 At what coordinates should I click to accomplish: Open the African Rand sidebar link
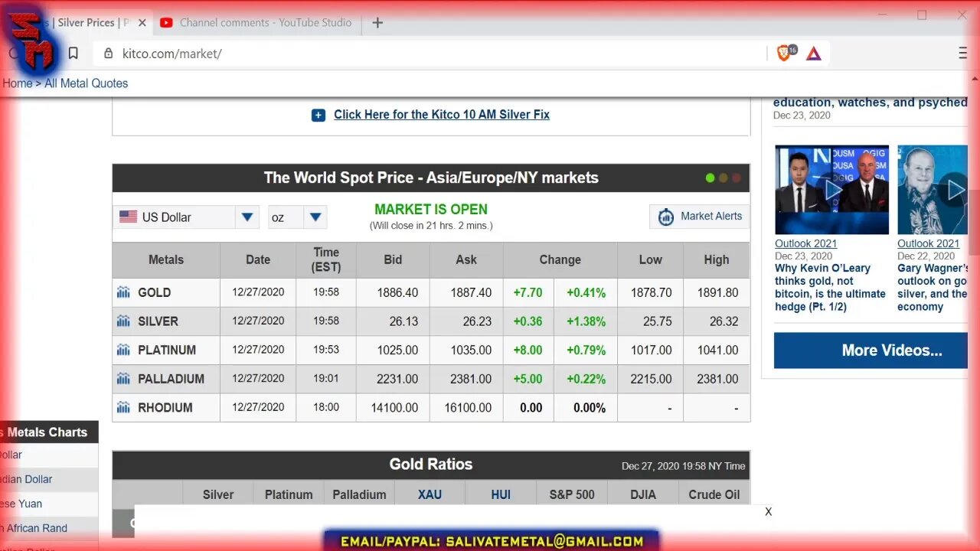click(34, 528)
